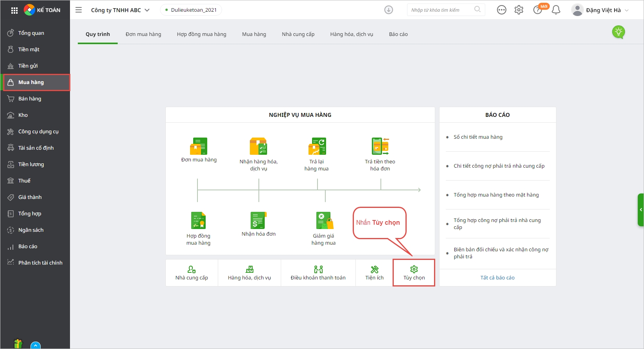Click the Hợp đồng mua hàng icon

tap(198, 221)
